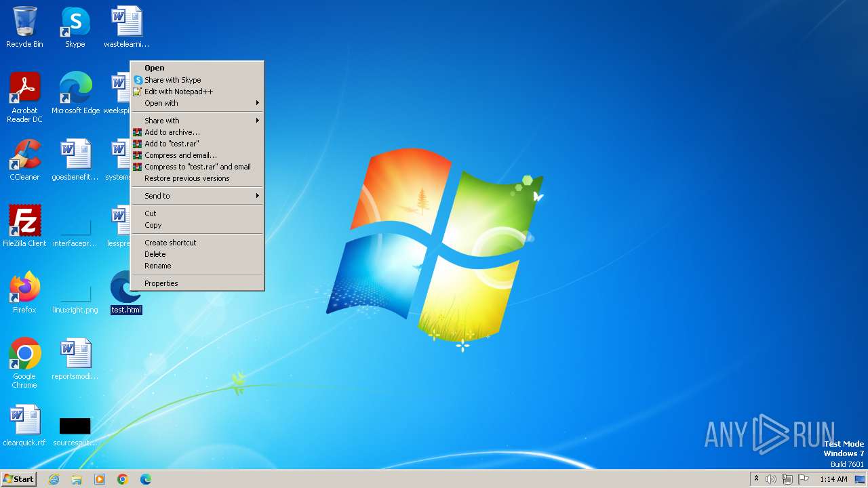
Task: Show the desktop via taskbar corner button
Action: pyautogui.click(x=860, y=479)
